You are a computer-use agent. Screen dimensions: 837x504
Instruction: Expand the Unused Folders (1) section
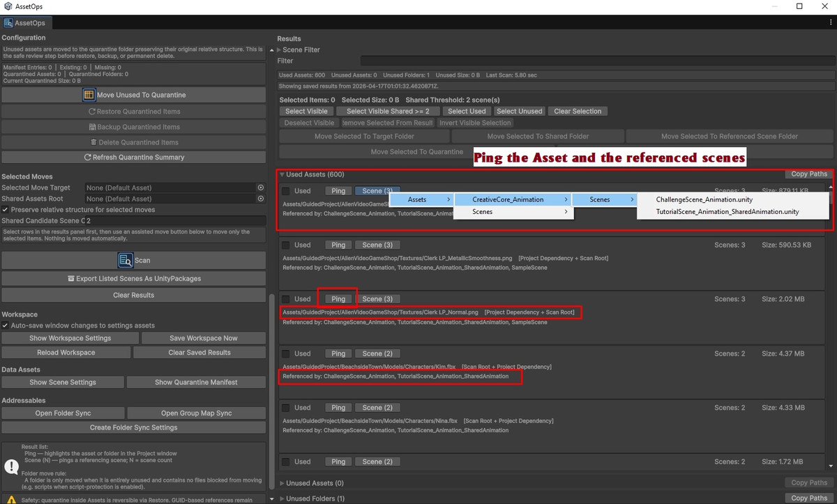pyautogui.click(x=282, y=498)
